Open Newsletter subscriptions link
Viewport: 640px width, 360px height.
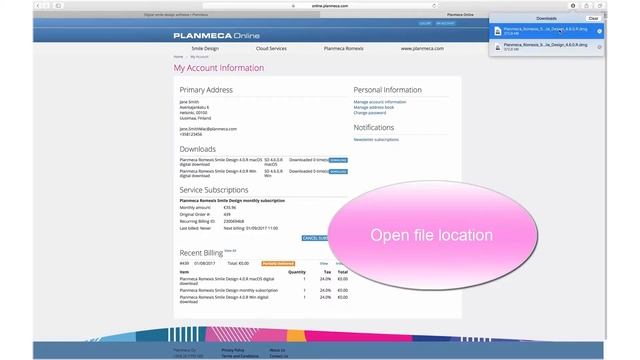(x=376, y=140)
